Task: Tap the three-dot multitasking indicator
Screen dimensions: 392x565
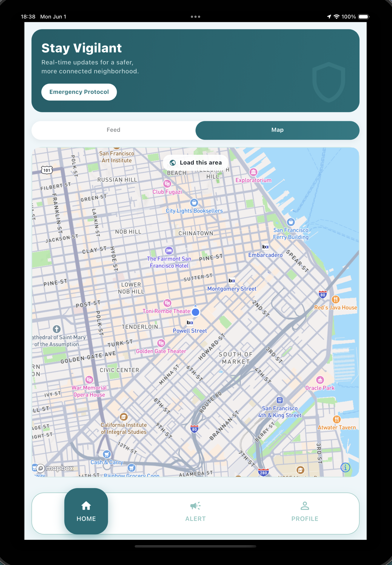Action: [x=196, y=17]
